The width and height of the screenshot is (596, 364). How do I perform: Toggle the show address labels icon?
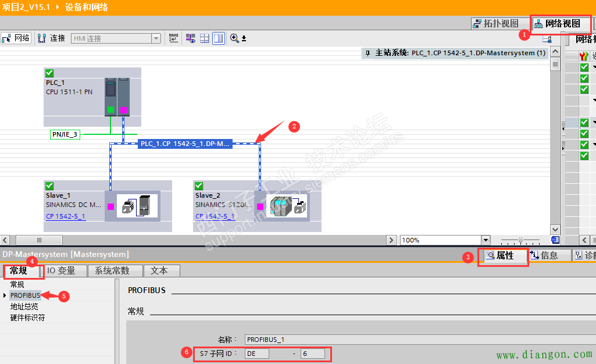click(173, 38)
